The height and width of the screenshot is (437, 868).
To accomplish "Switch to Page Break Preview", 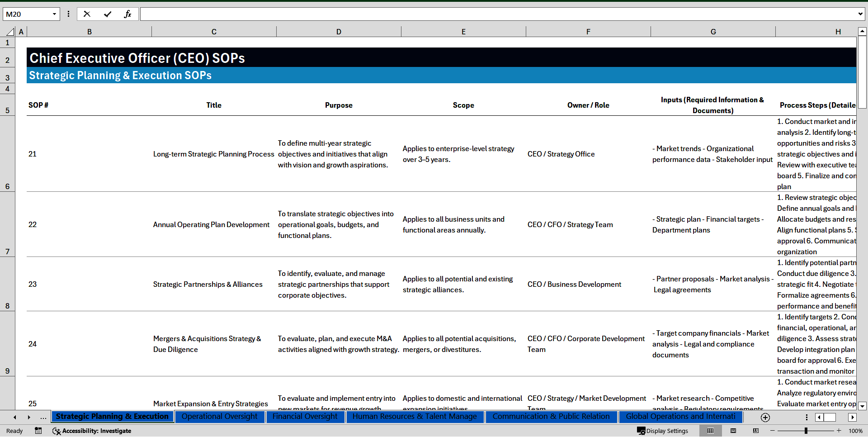I will coord(755,431).
